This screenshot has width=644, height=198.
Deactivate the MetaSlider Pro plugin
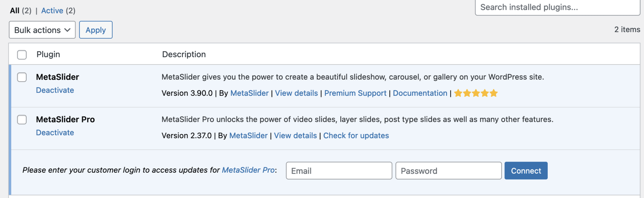tap(55, 132)
